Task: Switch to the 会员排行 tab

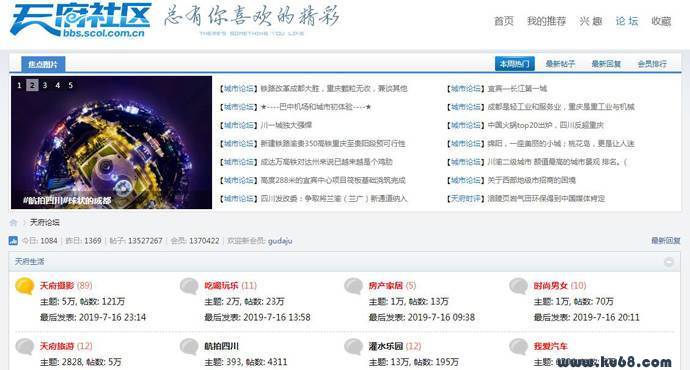Action: coord(652,64)
